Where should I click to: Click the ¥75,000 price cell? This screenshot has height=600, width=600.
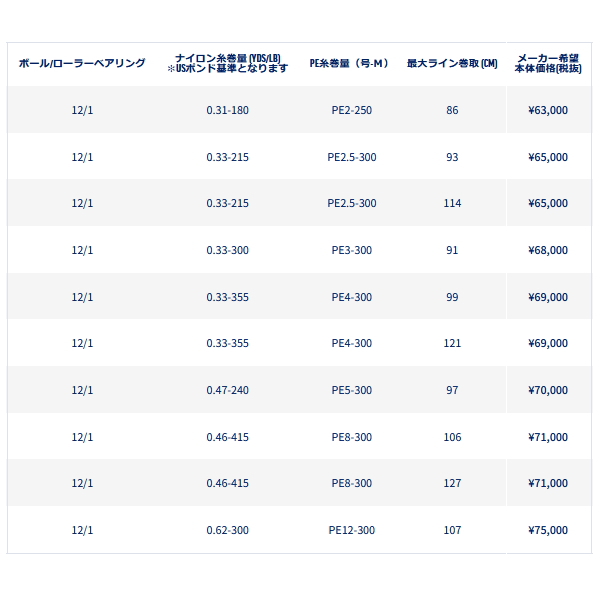[548, 530]
